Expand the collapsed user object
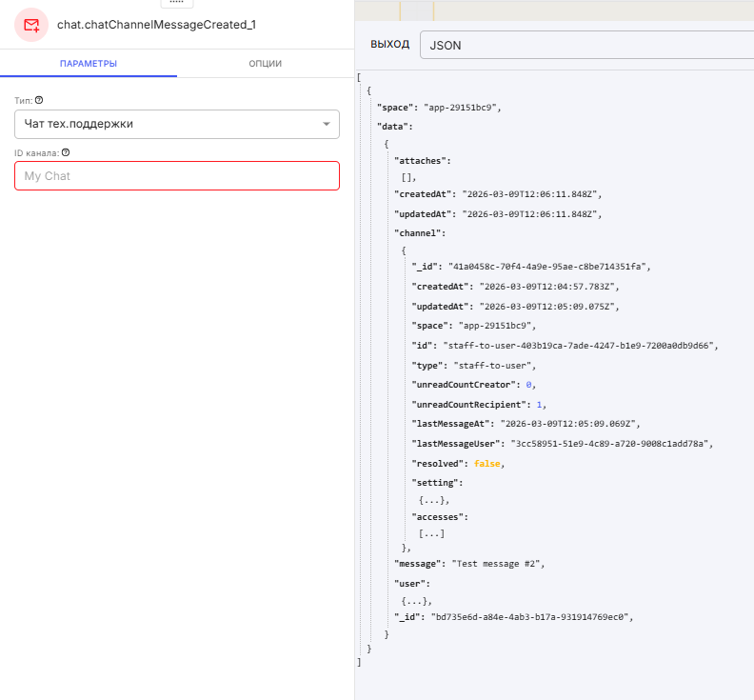The width and height of the screenshot is (754, 700). [x=417, y=600]
